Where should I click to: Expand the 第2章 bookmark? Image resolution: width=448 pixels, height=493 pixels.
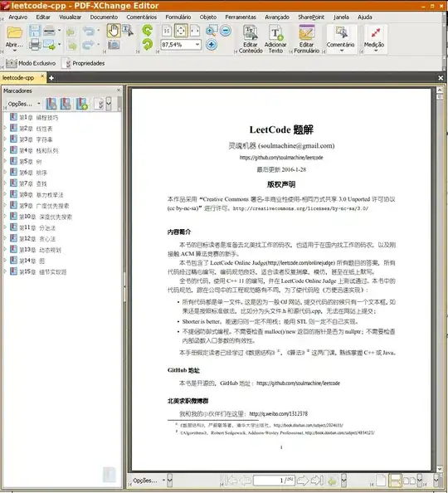click(5, 128)
